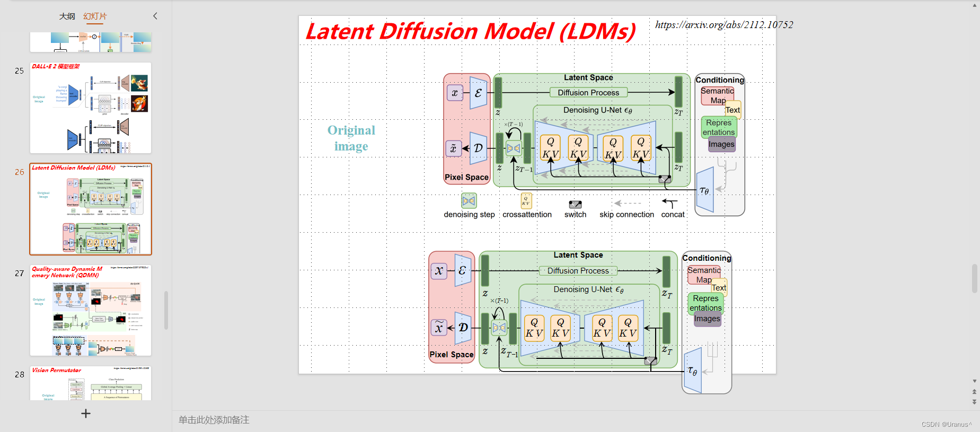The height and width of the screenshot is (432, 980).
Task: Collapse the slide panel with the chevron
Action: (x=155, y=16)
